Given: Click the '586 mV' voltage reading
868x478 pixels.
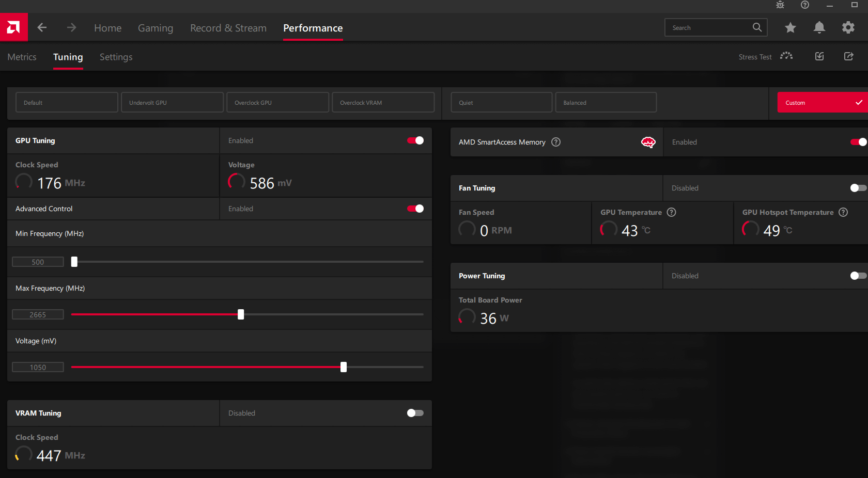Looking at the screenshot, I should [x=271, y=183].
